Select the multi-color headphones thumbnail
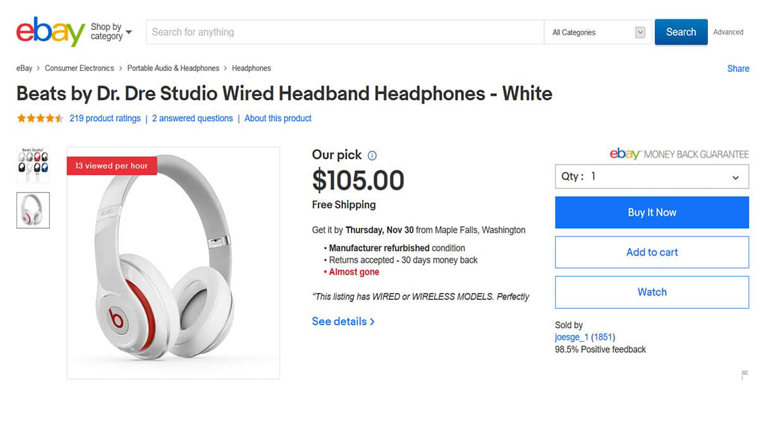Image resolution: width=768 pixels, height=424 pixels. coord(33,162)
